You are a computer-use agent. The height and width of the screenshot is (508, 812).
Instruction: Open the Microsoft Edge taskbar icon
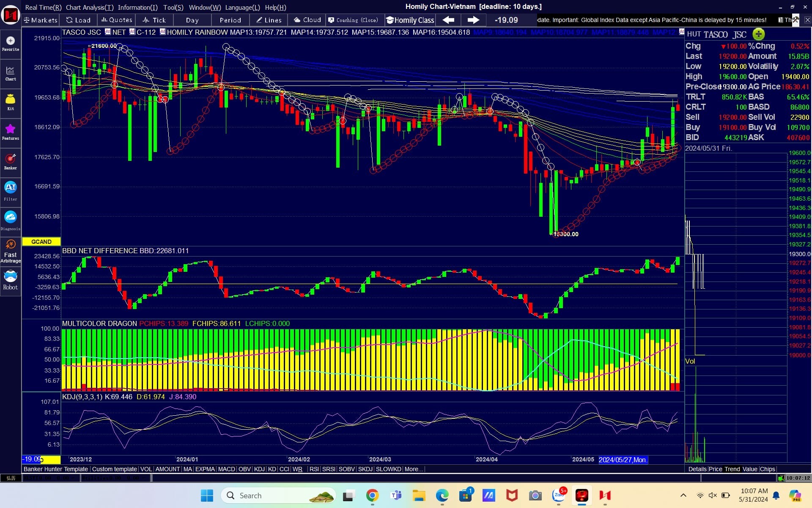[442, 495]
